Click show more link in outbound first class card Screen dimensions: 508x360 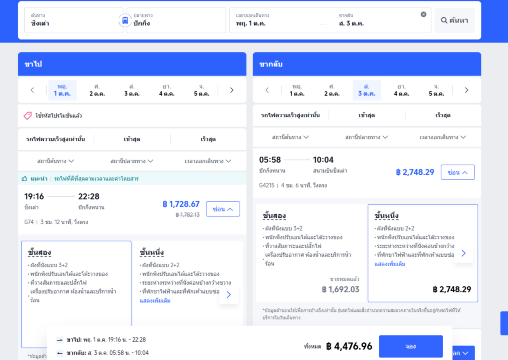click(155, 301)
